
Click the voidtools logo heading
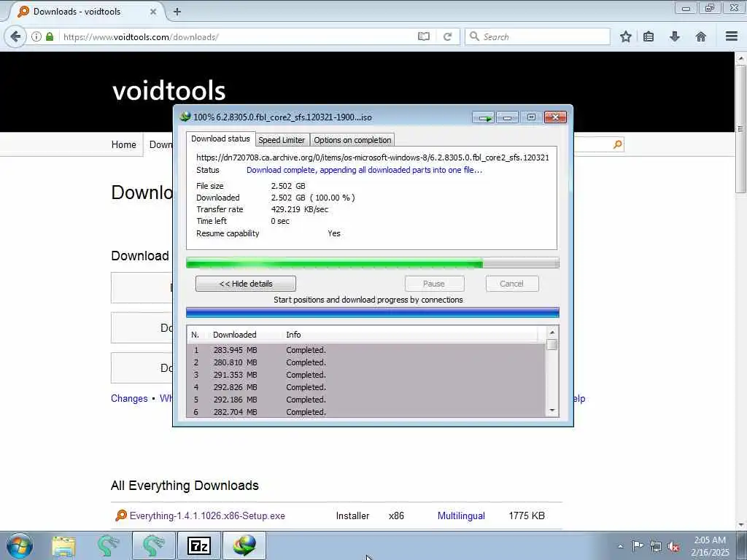169,90
